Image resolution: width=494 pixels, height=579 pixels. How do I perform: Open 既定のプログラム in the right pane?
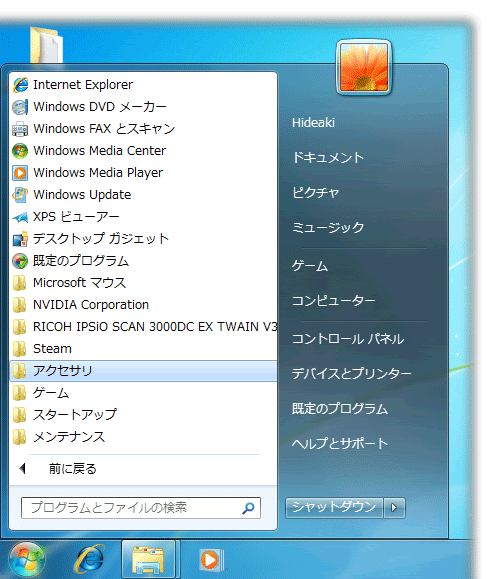point(340,408)
